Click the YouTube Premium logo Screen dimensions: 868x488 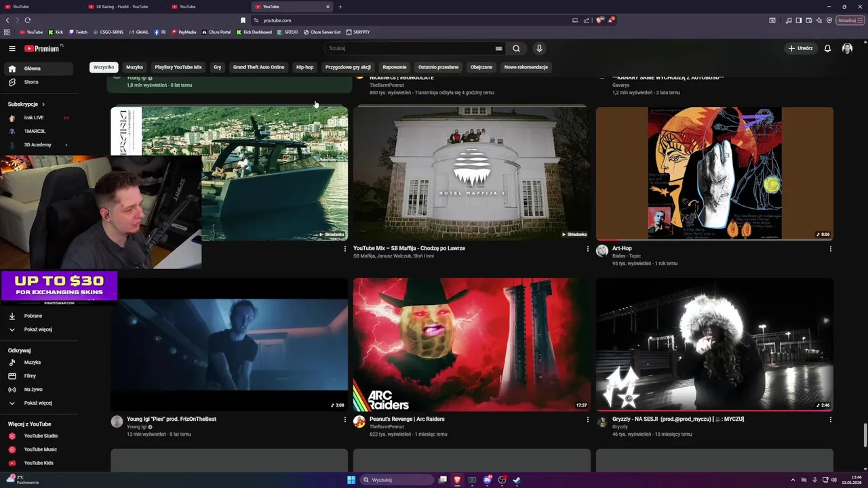42,48
